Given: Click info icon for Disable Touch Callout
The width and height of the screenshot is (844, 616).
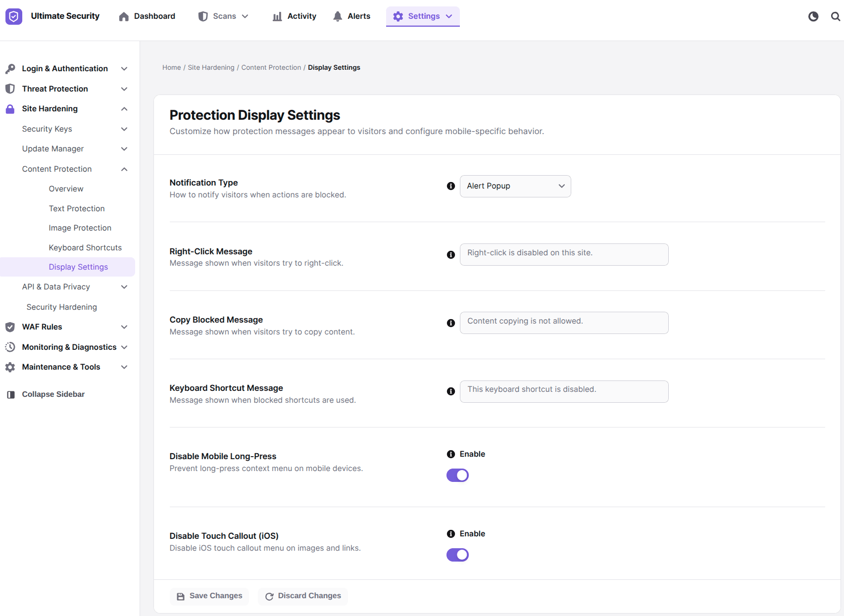Looking at the screenshot, I should (451, 534).
